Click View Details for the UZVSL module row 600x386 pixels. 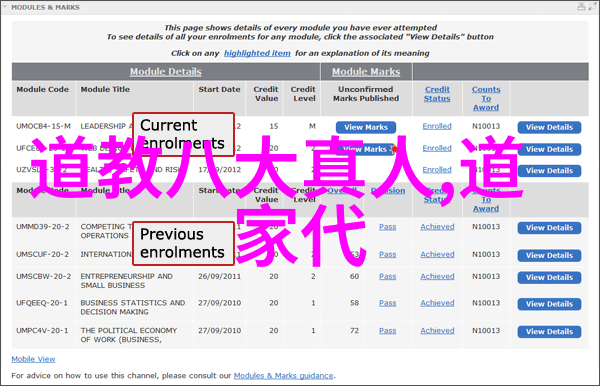pos(549,171)
